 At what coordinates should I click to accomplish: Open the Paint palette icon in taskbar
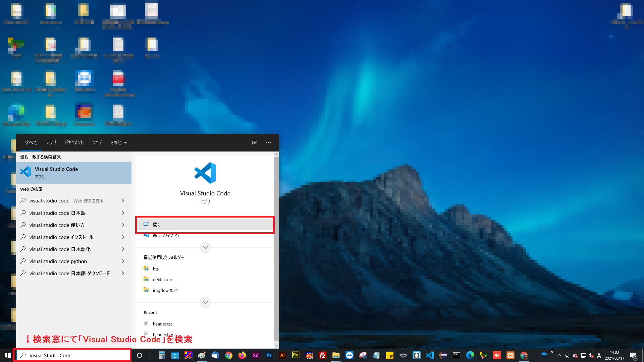pos(202,355)
